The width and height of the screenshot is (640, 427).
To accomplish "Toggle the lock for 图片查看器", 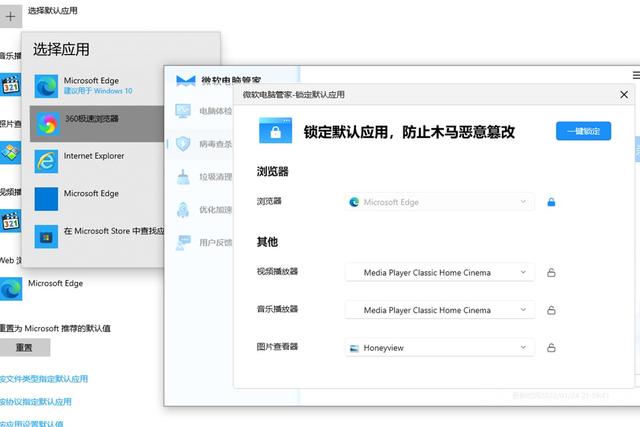I will (x=551, y=348).
